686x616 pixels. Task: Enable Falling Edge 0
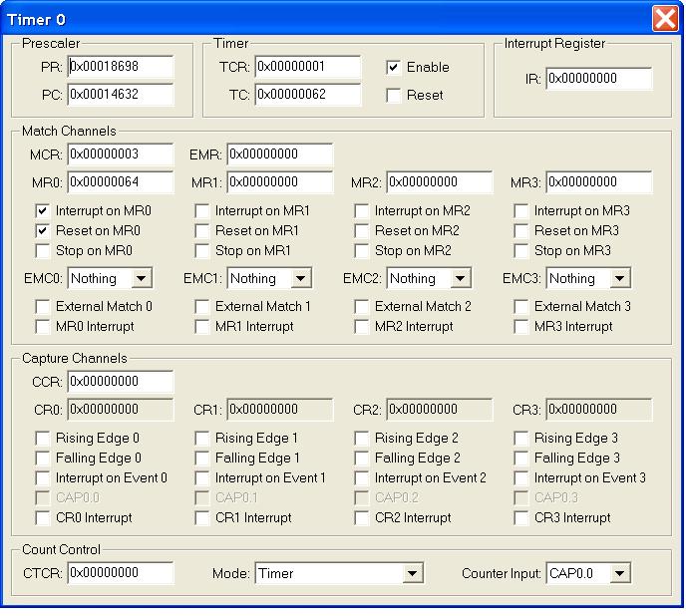42,459
